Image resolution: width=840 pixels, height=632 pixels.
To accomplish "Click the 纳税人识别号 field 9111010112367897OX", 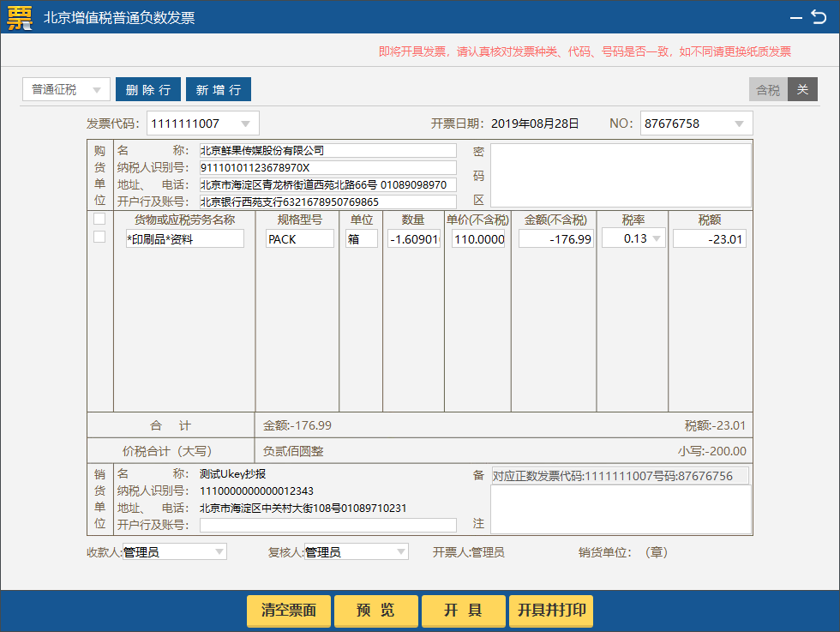I will pyautogui.click(x=327, y=168).
